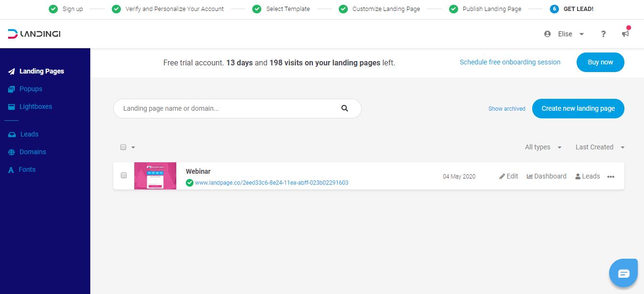
Task: Open the chat support bubble
Action: pos(623,273)
